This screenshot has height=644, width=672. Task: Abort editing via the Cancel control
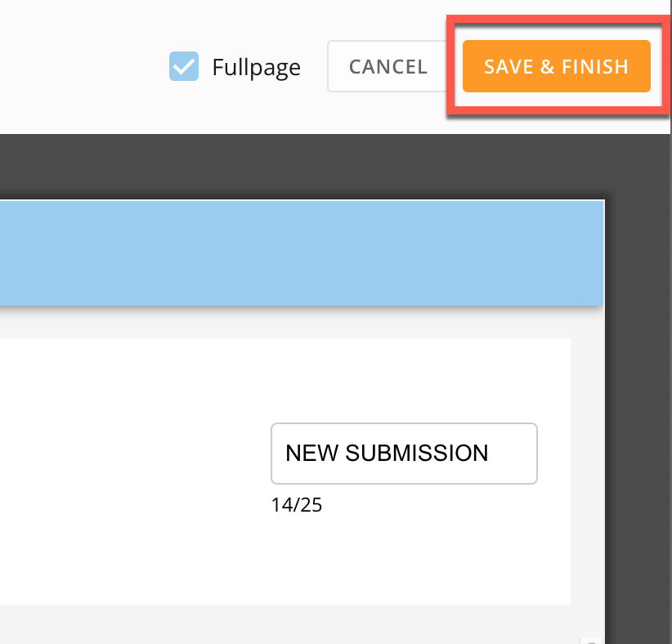click(x=388, y=66)
